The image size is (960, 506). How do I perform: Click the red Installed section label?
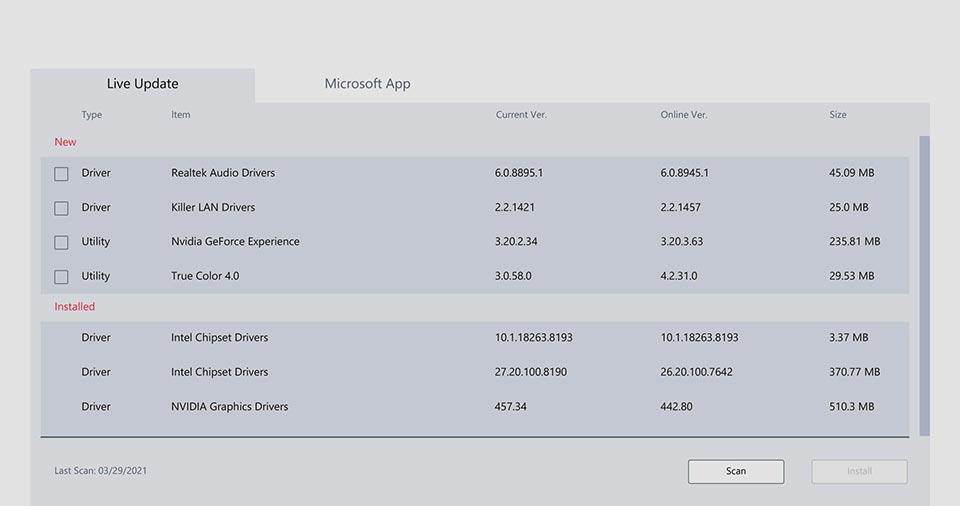click(x=75, y=307)
